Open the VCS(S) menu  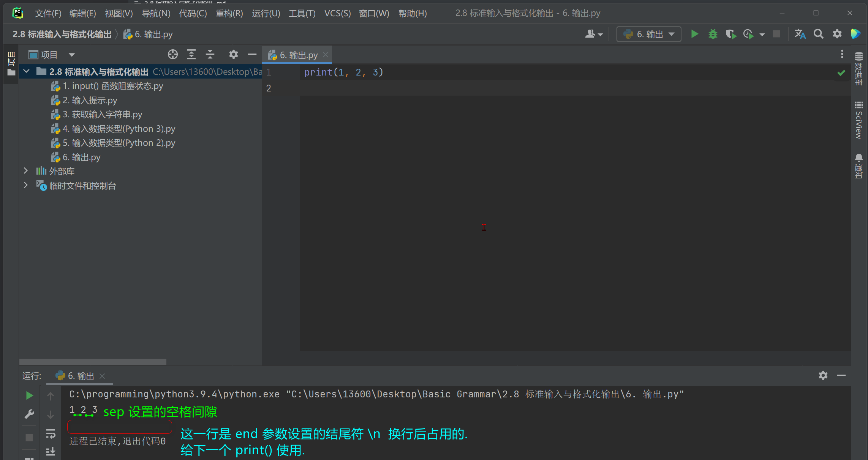[x=337, y=14]
